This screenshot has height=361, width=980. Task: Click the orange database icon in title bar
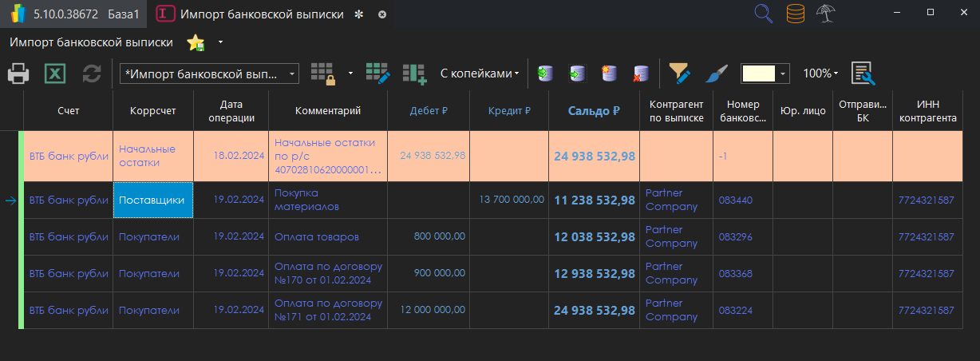pos(795,14)
